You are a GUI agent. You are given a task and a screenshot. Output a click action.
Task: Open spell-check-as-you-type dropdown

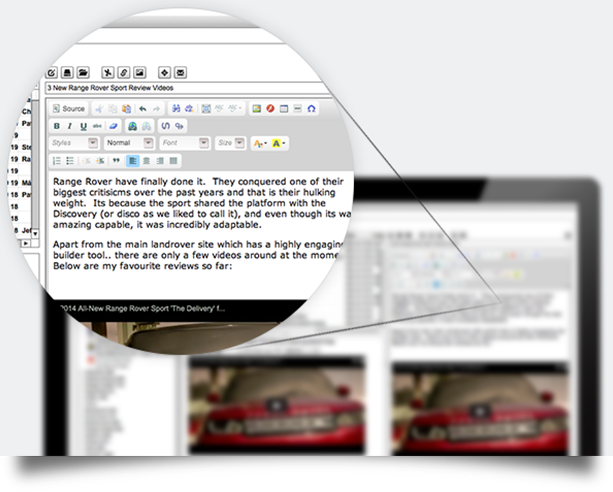(235, 108)
